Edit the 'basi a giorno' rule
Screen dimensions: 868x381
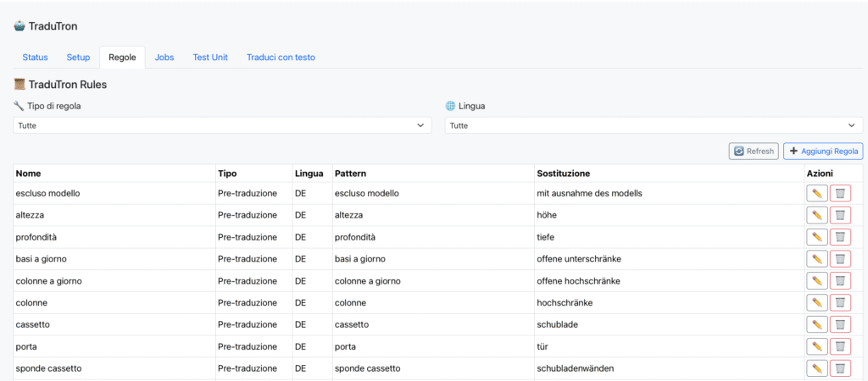(816, 259)
